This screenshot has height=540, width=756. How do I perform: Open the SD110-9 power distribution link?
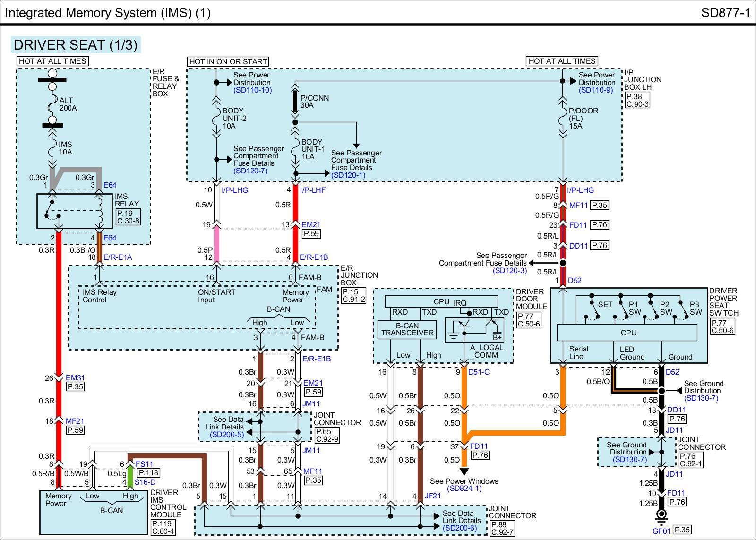click(596, 90)
